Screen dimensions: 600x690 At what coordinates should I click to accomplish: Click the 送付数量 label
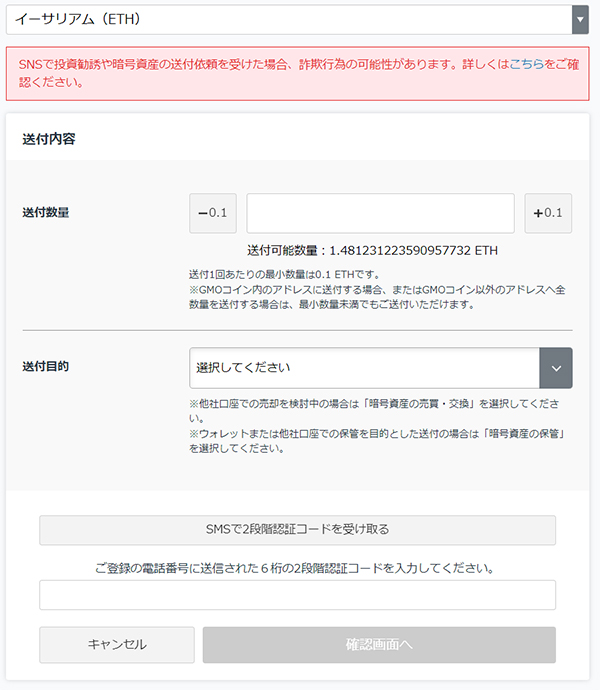(46, 213)
